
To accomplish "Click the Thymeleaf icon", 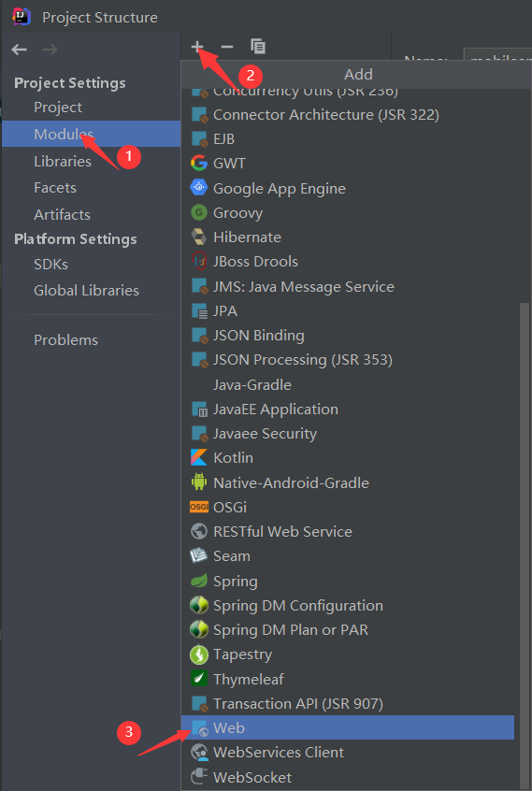I will [x=199, y=679].
